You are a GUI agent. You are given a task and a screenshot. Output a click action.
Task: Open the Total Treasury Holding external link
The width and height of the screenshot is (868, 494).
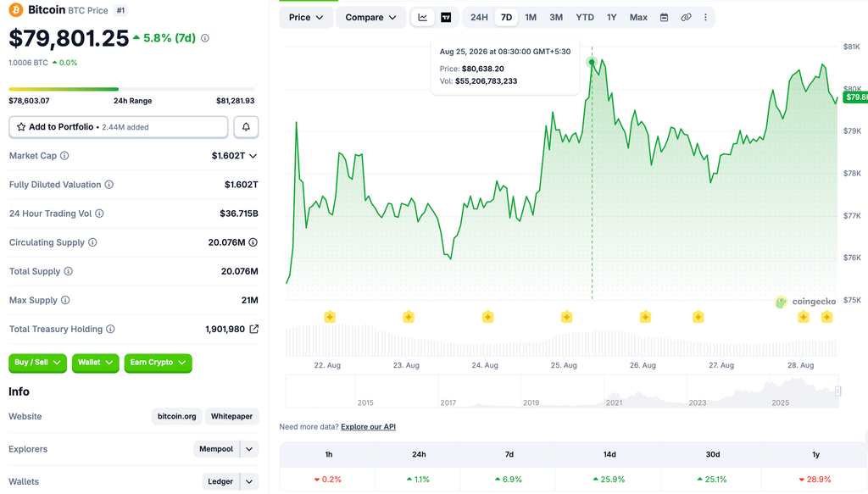tap(253, 329)
